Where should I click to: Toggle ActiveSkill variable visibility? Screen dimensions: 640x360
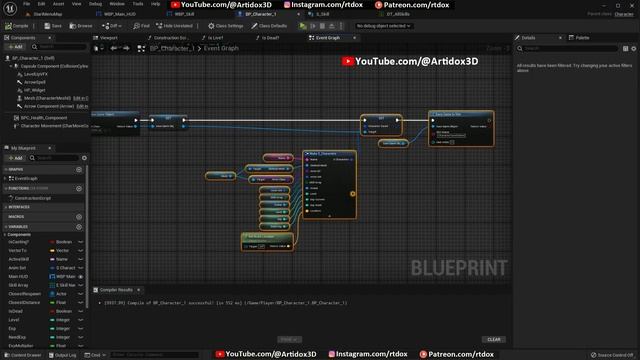(x=80, y=259)
